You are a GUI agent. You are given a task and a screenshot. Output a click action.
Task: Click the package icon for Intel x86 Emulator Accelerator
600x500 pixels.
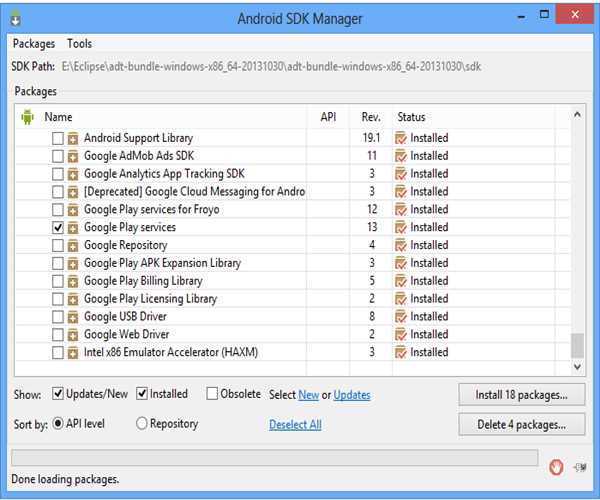click(73, 353)
